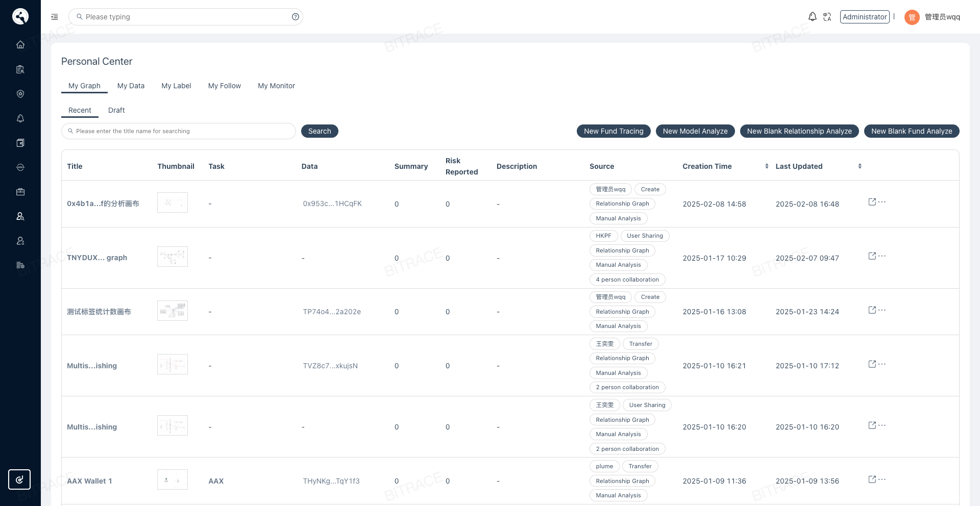Click the BitTrace logo in the sidebar
Viewport: 980px width, 506px height.
coord(20,16)
